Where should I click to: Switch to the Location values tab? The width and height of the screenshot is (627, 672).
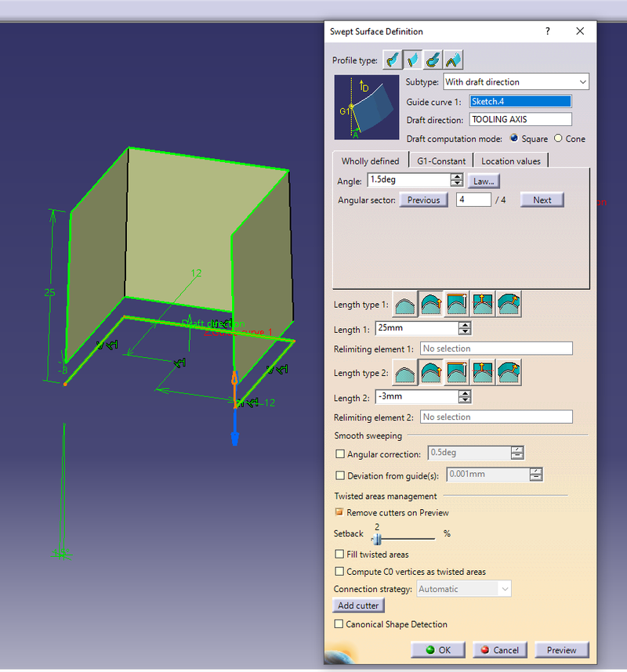tap(510, 161)
